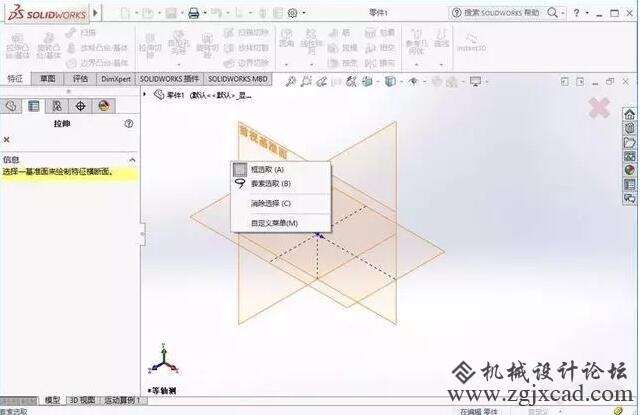The height and width of the screenshot is (415, 640).
Task: Toggle the Hide/Show Items eye icon
Action: click(x=413, y=81)
